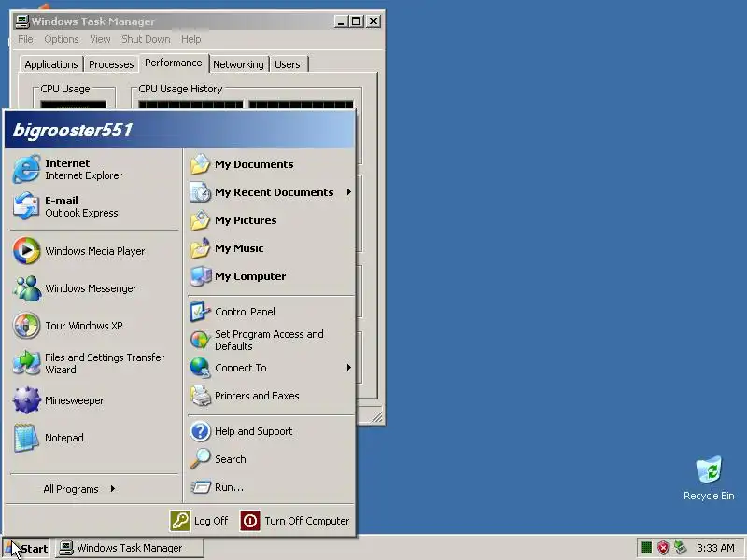Image resolution: width=747 pixels, height=560 pixels.
Task: Open Help menu in Task Manager
Action: point(190,39)
